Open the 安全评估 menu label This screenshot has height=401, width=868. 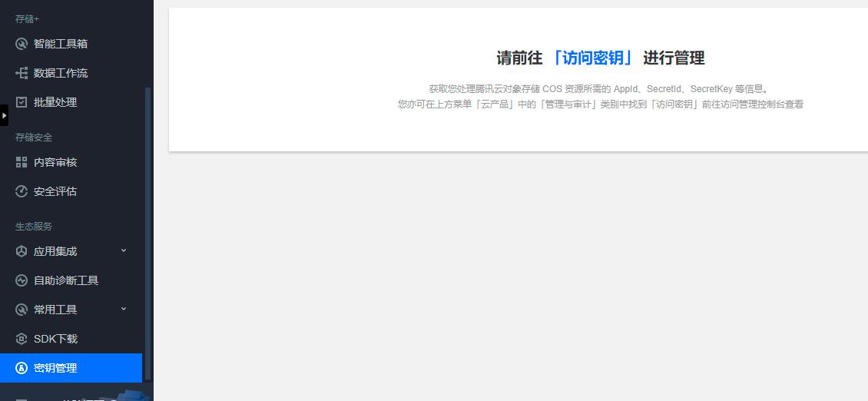pyautogui.click(x=55, y=191)
